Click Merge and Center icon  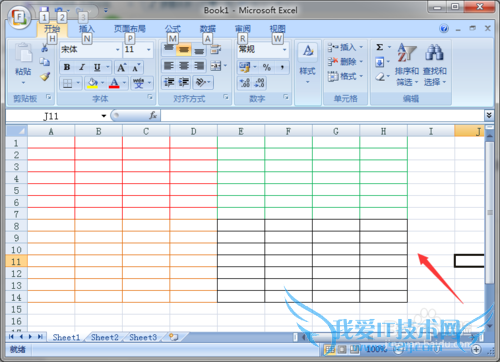216,66
